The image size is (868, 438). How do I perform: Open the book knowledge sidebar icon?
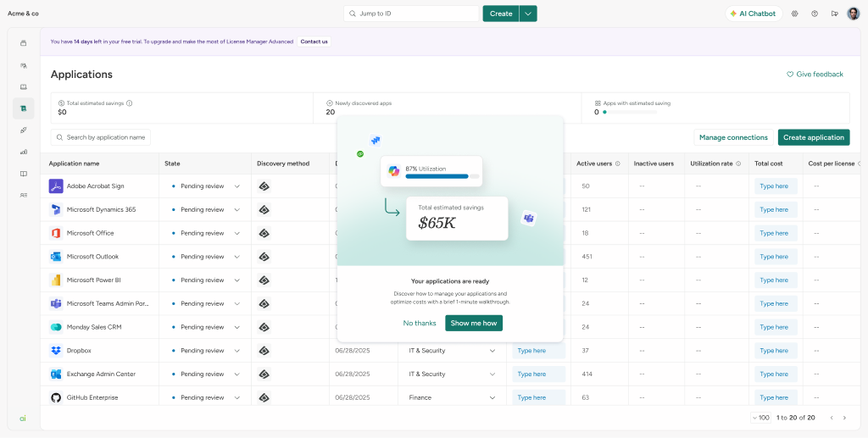pos(23,174)
